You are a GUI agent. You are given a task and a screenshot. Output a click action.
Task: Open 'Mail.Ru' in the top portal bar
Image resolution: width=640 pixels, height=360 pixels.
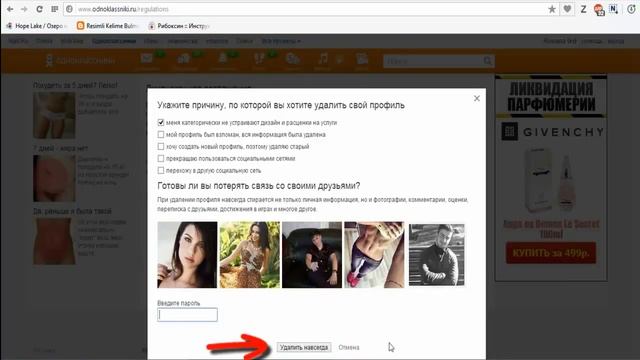[18, 41]
